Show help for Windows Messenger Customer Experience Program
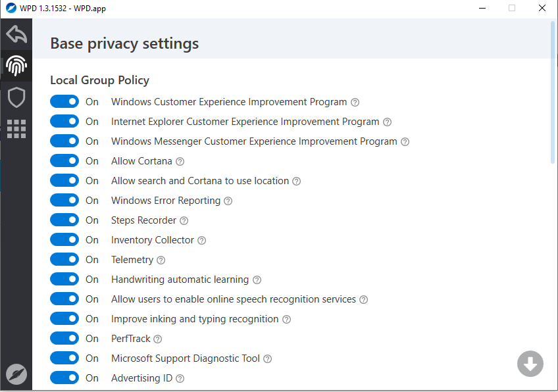 pyautogui.click(x=405, y=142)
